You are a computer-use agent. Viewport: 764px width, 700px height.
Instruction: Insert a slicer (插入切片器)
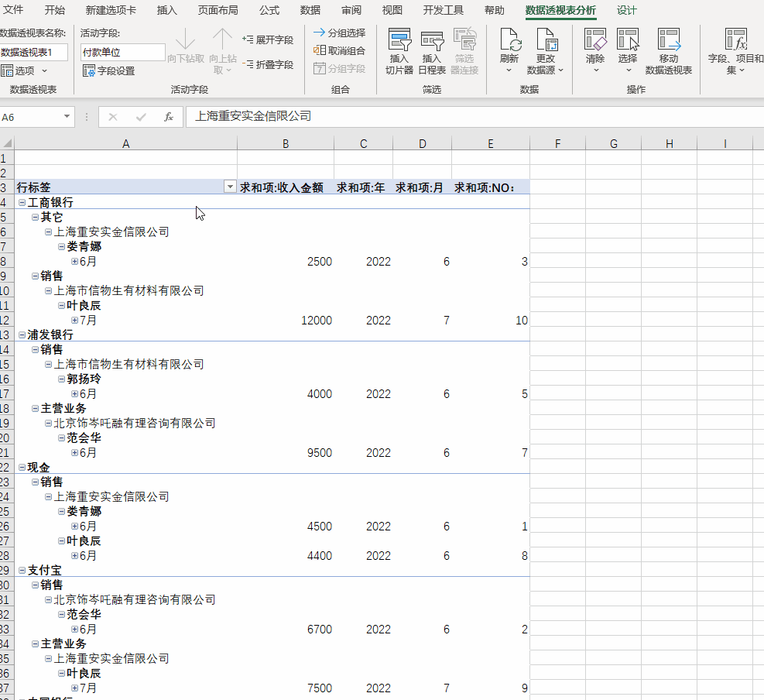pyautogui.click(x=399, y=51)
